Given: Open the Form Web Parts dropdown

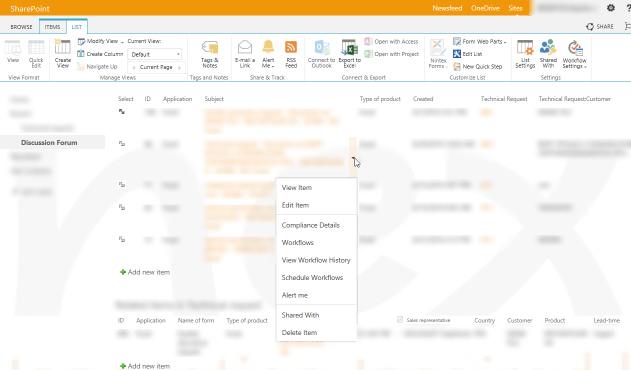Looking at the screenshot, I should pyautogui.click(x=480, y=41).
